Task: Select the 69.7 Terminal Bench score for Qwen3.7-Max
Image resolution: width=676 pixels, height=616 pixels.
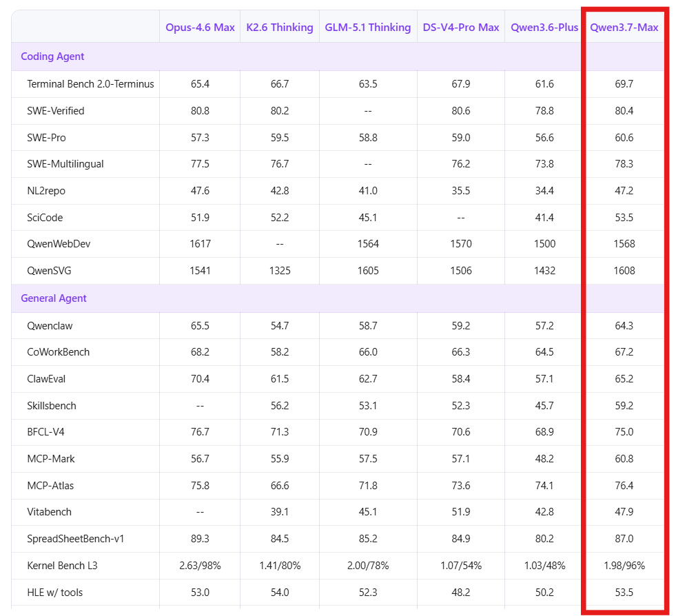Action: [624, 84]
